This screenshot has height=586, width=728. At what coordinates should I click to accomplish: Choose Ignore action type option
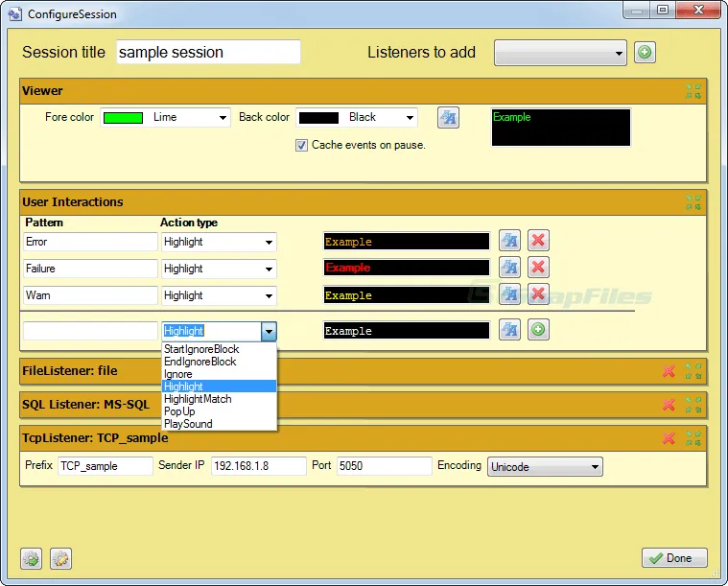pyautogui.click(x=219, y=374)
